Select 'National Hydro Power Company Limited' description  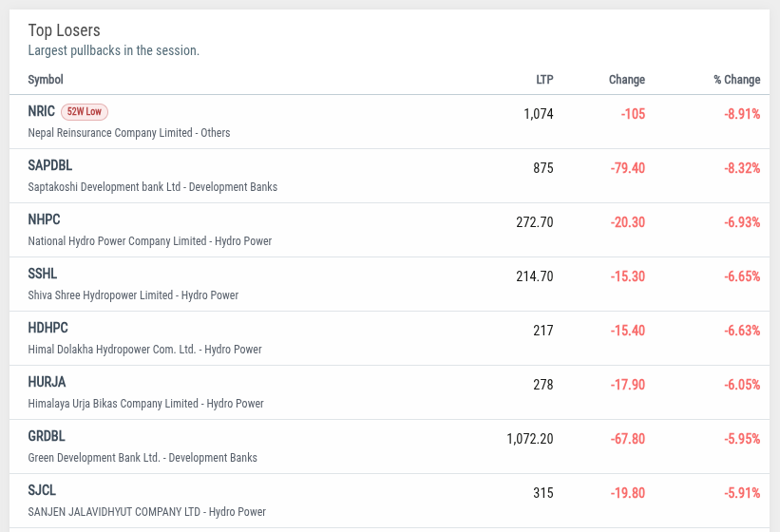(x=117, y=241)
